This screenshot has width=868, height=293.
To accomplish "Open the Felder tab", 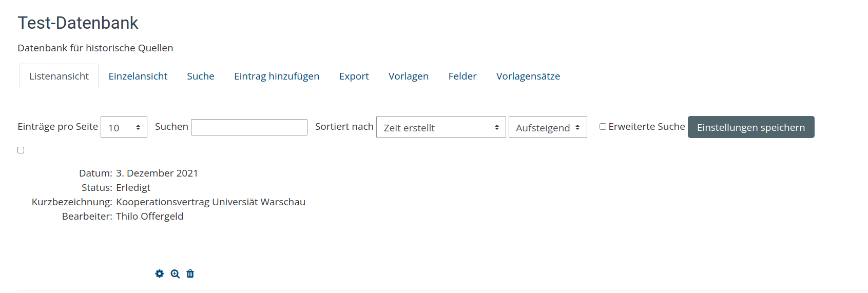I will point(462,76).
